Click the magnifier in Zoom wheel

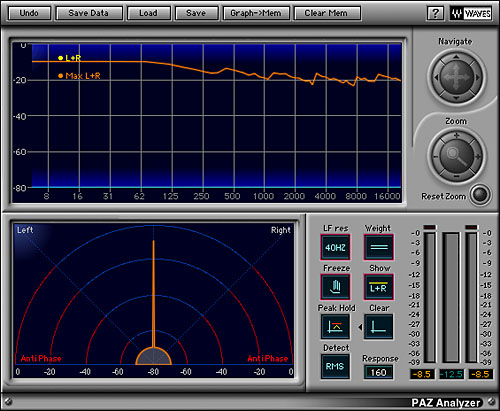(457, 156)
